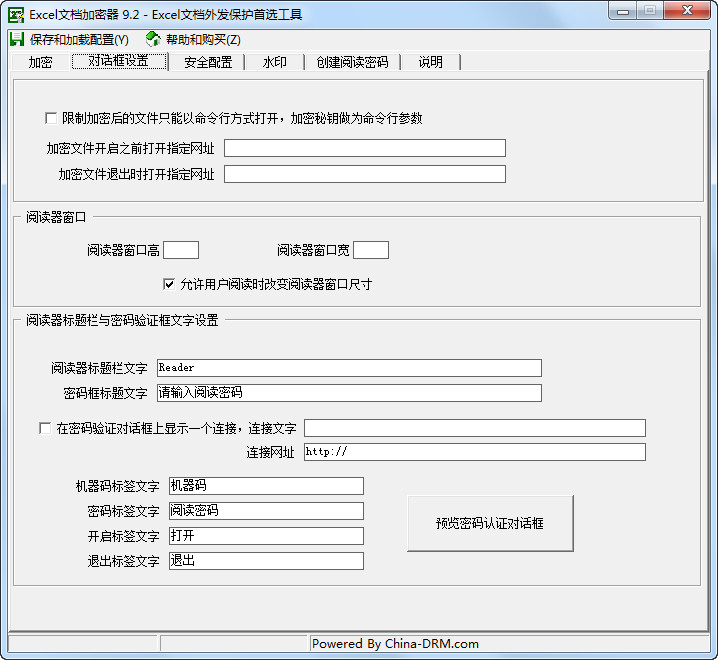
Task: Open the 水印 tab
Action: (274, 62)
